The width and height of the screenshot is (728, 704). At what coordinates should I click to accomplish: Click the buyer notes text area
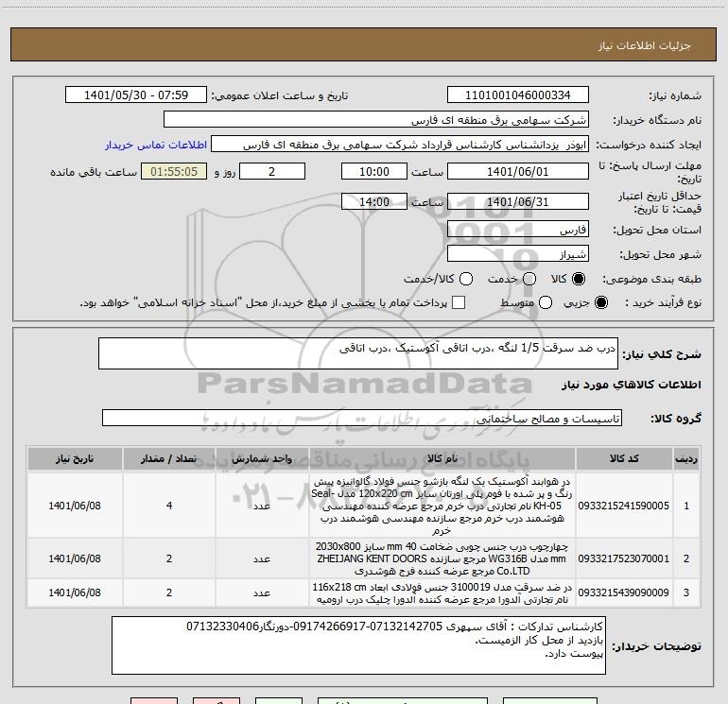(358, 645)
